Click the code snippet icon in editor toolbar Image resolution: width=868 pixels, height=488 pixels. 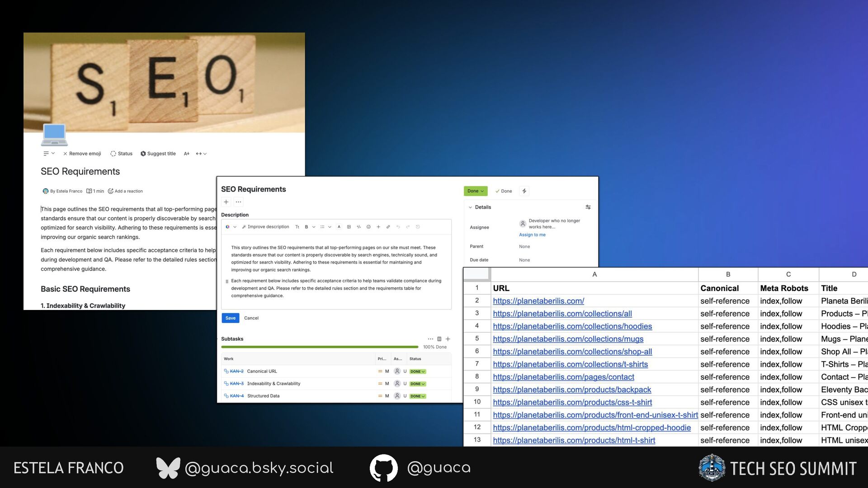click(x=359, y=227)
